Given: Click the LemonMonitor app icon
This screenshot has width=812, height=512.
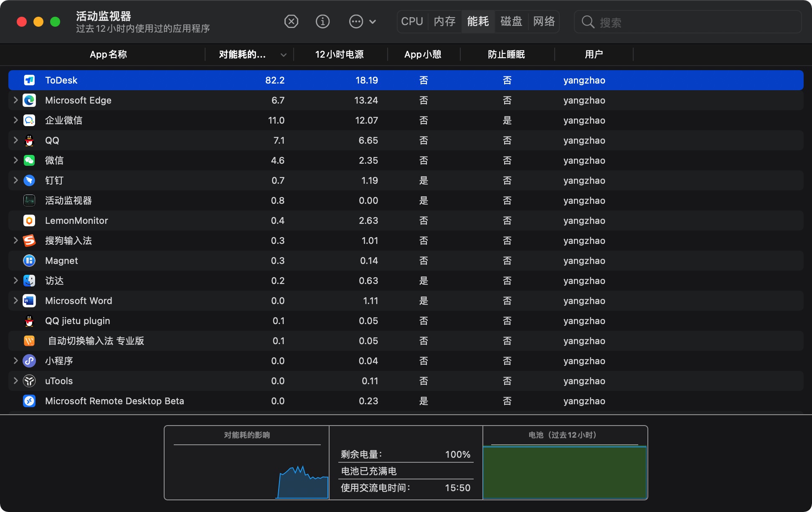Looking at the screenshot, I should coord(29,221).
